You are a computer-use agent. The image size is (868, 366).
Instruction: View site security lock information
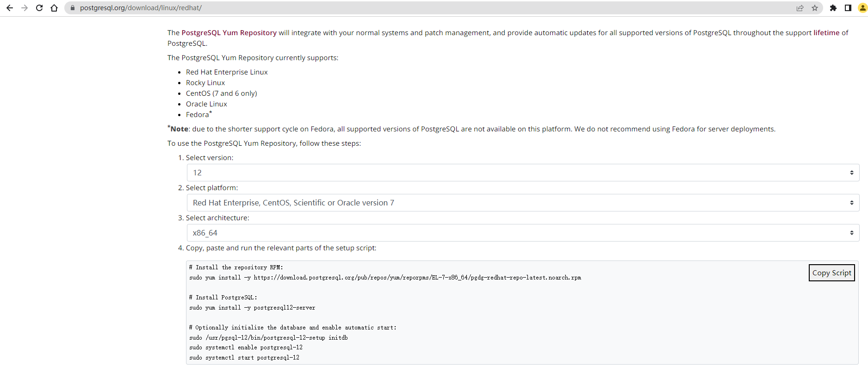[x=73, y=8]
